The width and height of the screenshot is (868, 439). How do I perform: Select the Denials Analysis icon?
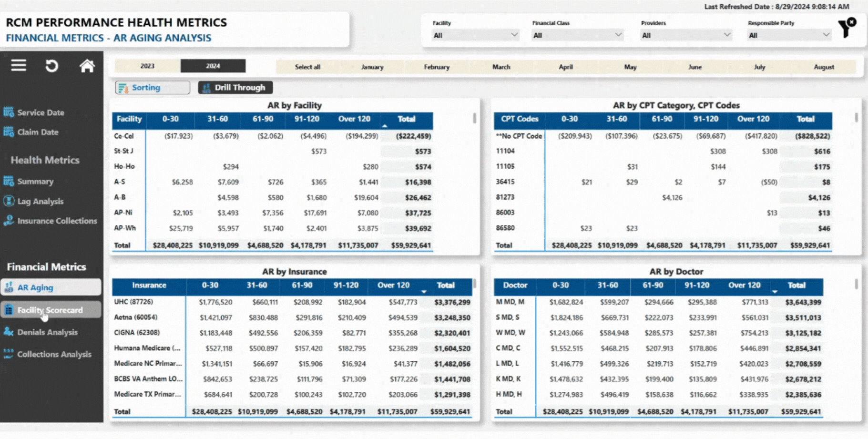pos(9,332)
